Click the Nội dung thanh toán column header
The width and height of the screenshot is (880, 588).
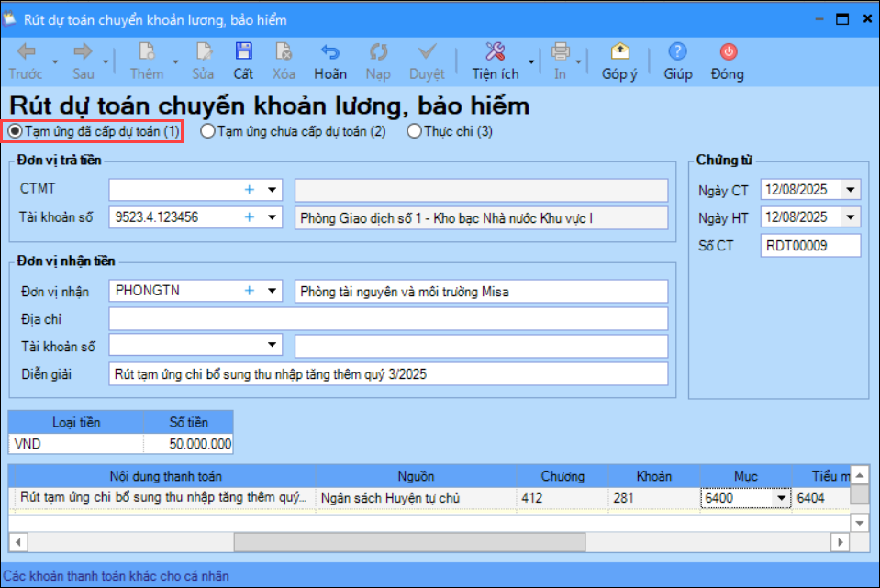tap(165, 476)
